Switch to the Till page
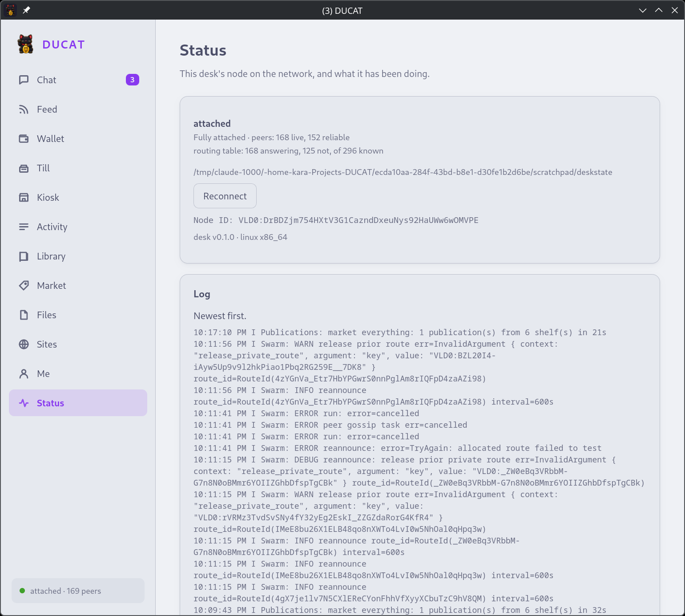 pos(78,168)
